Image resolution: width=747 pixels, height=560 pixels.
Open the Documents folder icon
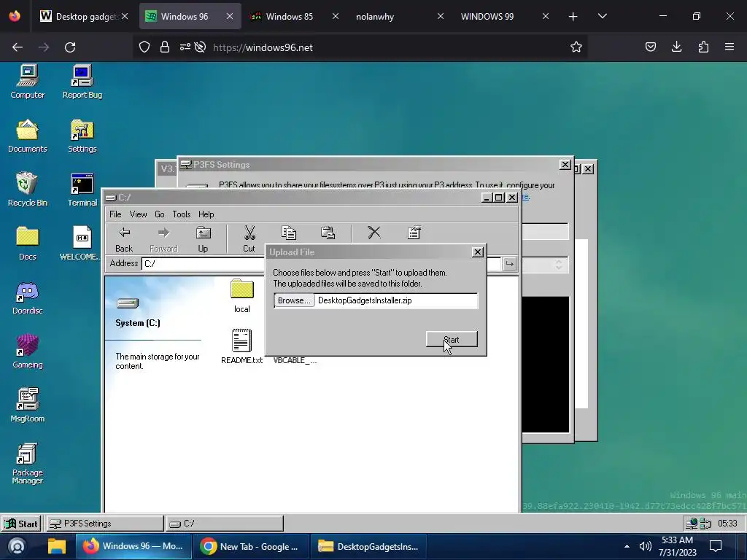(28, 136)
